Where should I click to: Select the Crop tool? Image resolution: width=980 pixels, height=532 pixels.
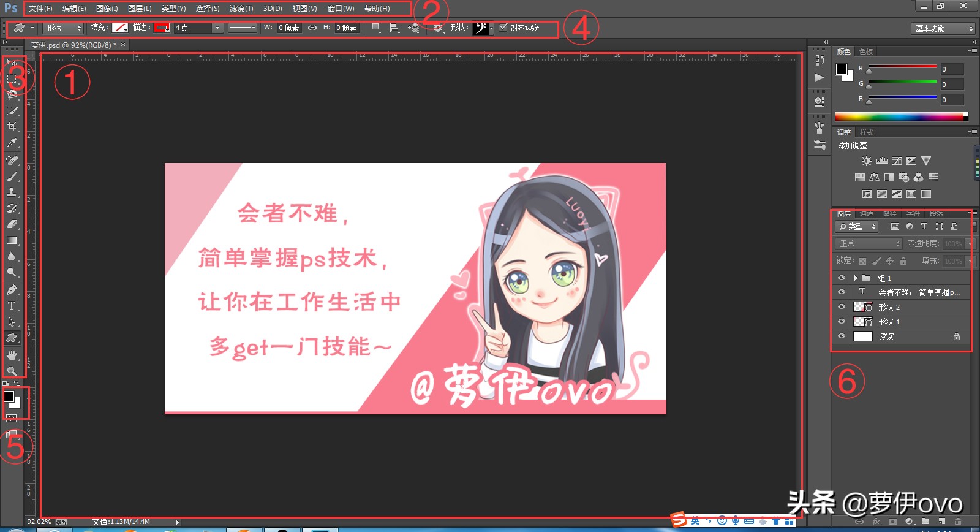pyautogui.click(x=12, y=127)
